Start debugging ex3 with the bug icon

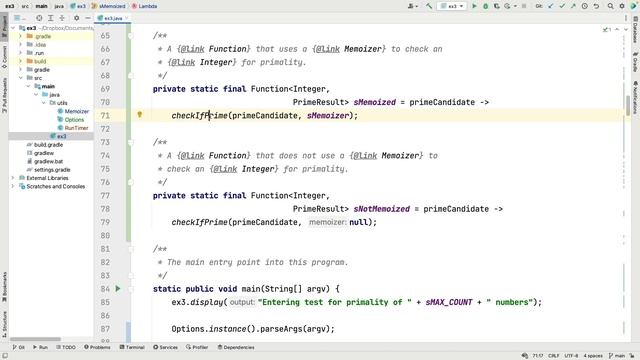coord(485,6)
